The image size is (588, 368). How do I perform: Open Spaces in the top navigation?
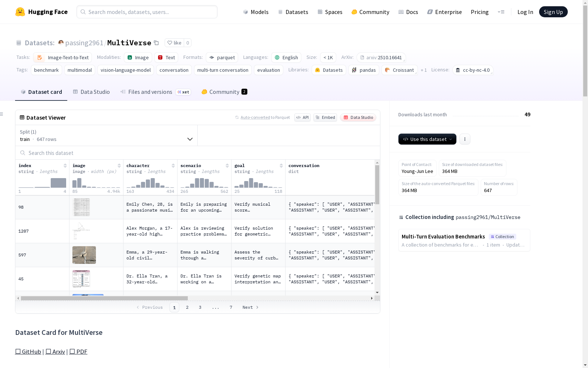tap(330, 12)
